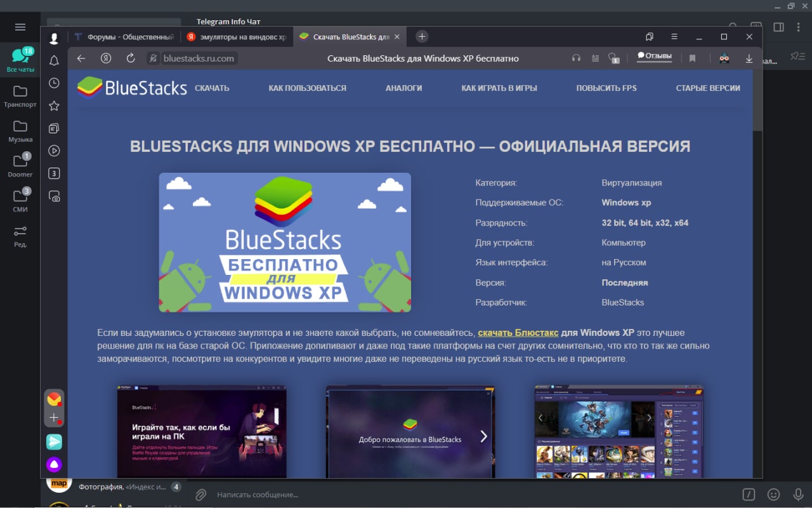
Task: Open Играйте так screenshot thumbnail
Action: coord(202,431)
